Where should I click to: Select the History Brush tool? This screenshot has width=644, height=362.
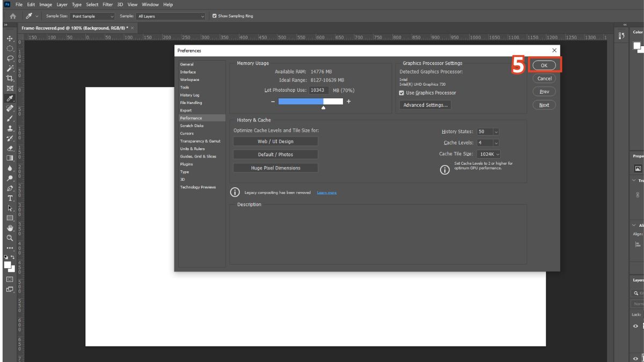coord(10,138)
